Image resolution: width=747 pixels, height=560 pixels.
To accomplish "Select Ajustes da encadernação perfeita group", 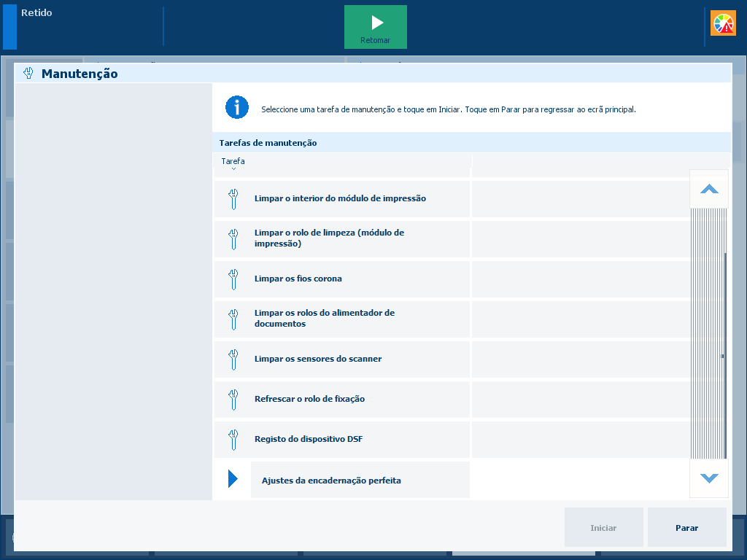I will tap(360, 480).
